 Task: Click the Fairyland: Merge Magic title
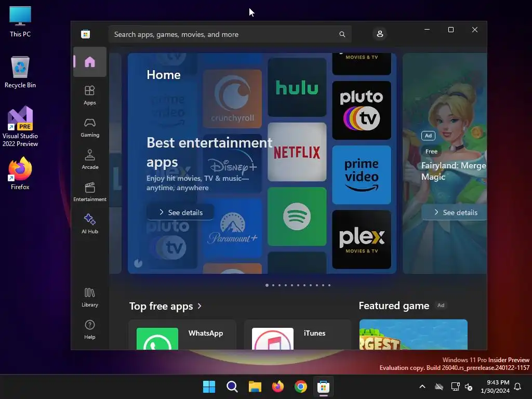(454, 171)
